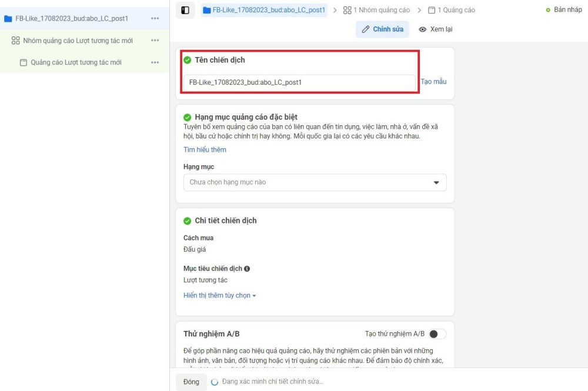This screenshot has width=588, height=391.
Task: Open more options for Nhóm quảng cáo row
Action: point(155,41)
